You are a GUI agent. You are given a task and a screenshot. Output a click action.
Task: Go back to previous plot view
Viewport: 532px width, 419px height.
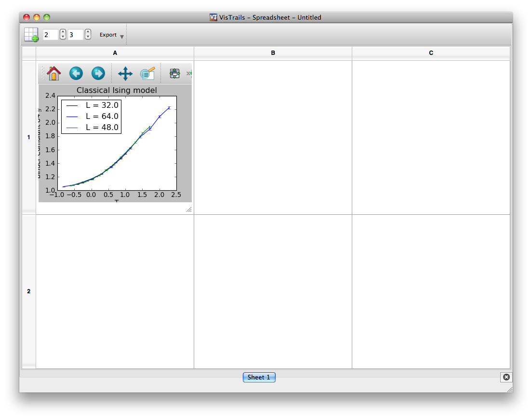pos(76,74)
